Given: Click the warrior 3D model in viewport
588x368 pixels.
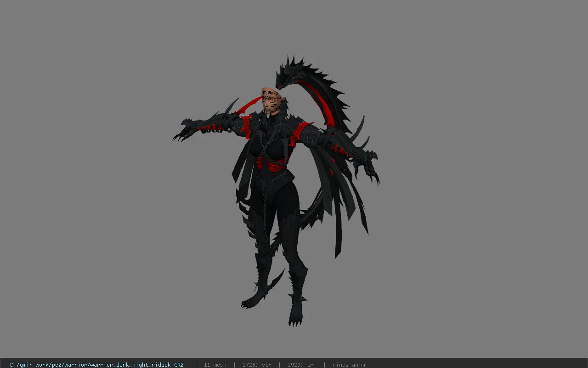Looking at the screenshot, I should click(x=276, y=191).
